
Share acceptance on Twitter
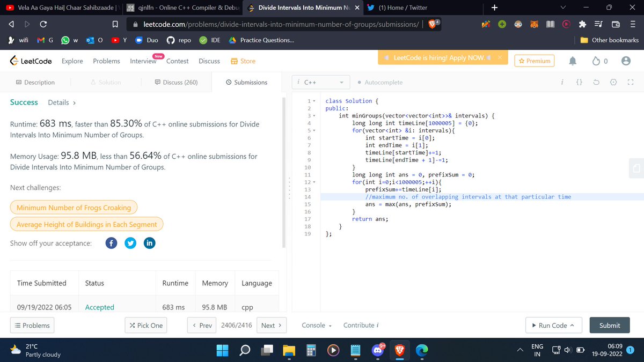130,243
